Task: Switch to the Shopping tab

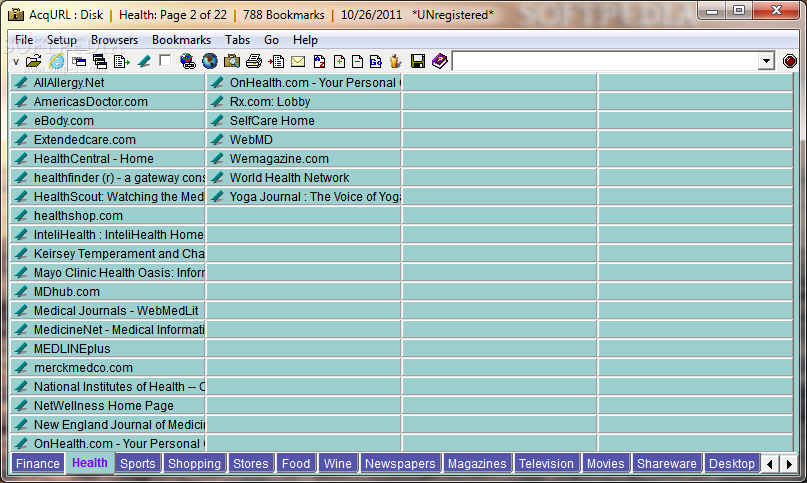Action: (194, 463)
